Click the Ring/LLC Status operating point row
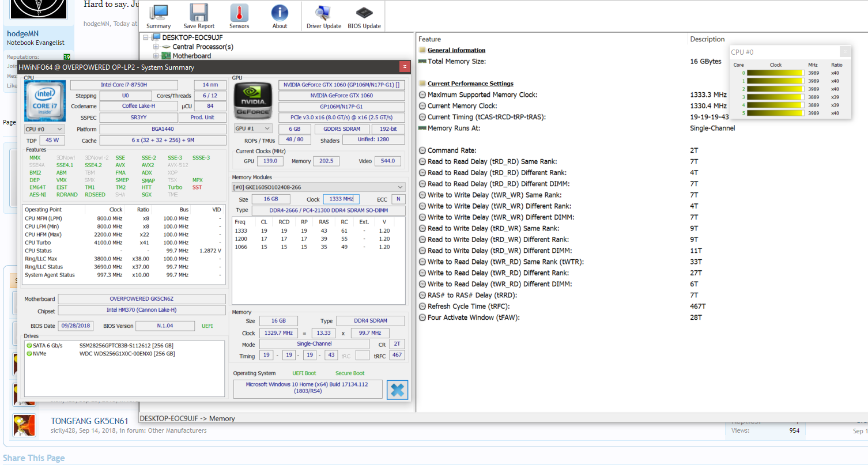868x465 pixels. click(x=123, y=267)
